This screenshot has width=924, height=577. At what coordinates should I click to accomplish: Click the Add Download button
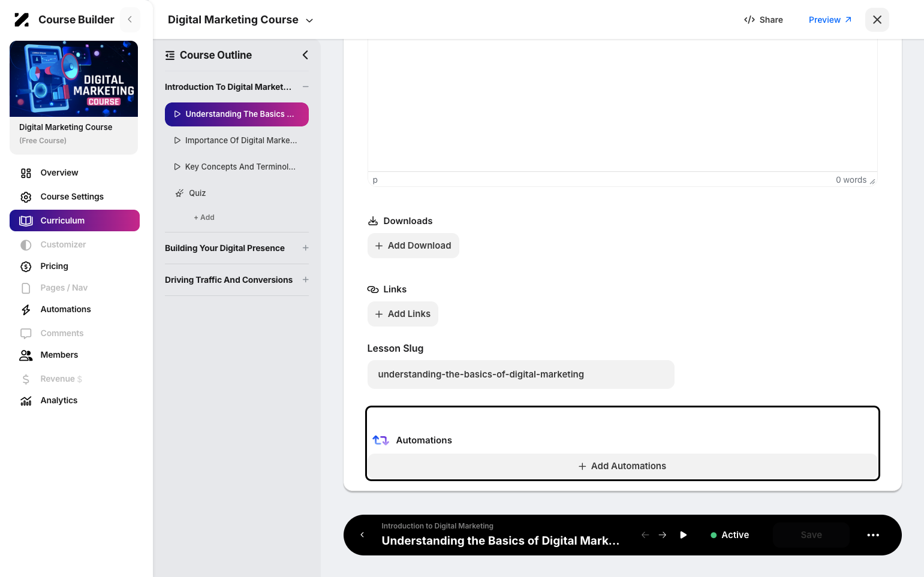(413, 246)
